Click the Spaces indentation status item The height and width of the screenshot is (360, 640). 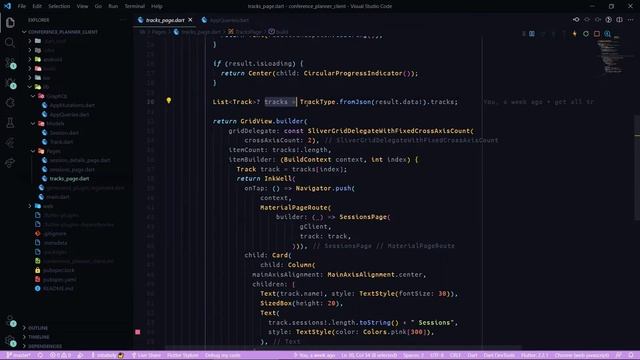click(x=413, y=355)
